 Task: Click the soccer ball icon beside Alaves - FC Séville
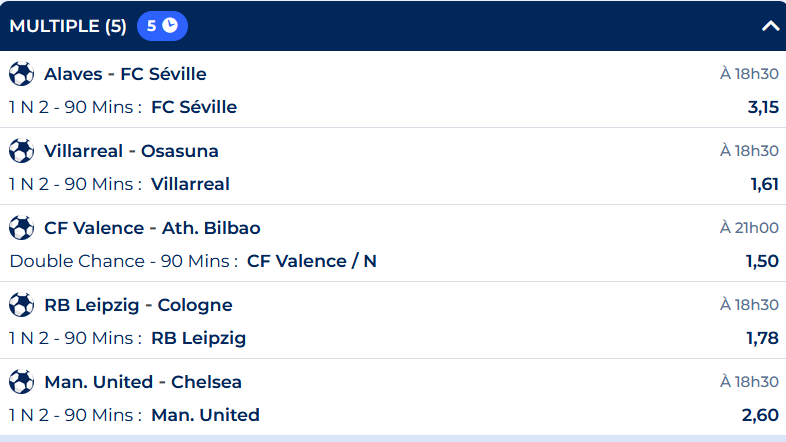tap(21, 74)
